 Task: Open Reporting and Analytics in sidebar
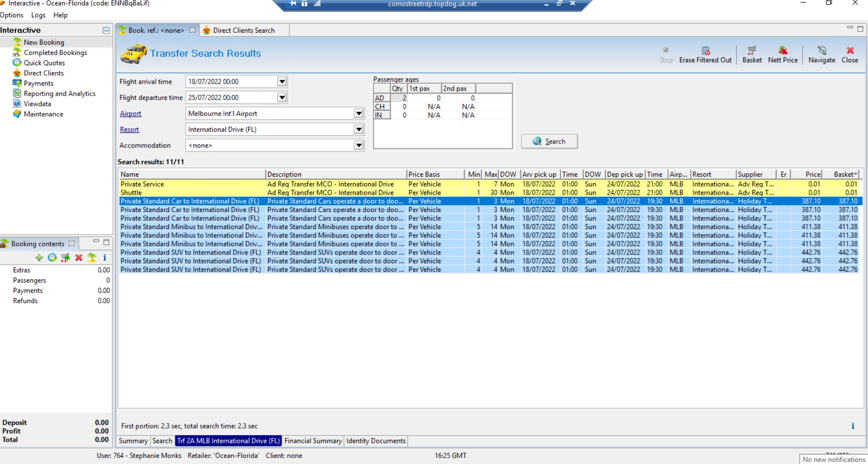coord(59,94)
